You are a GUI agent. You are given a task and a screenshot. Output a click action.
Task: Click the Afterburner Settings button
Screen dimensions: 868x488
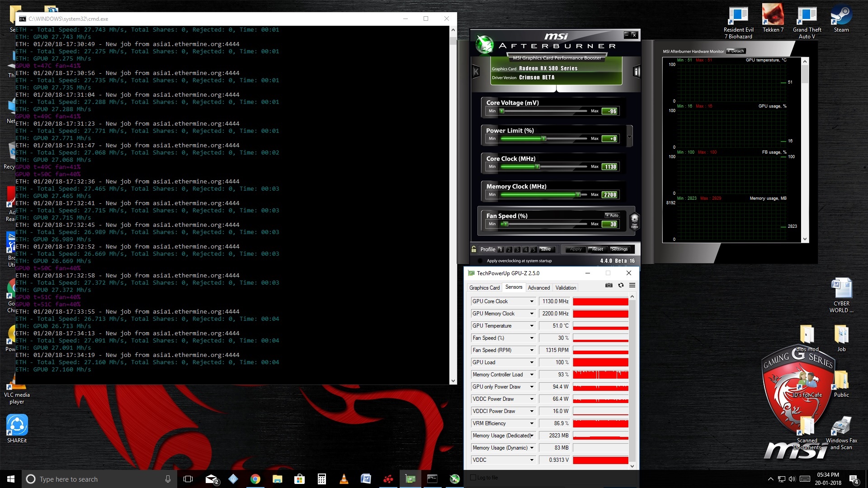click(619, 249)
